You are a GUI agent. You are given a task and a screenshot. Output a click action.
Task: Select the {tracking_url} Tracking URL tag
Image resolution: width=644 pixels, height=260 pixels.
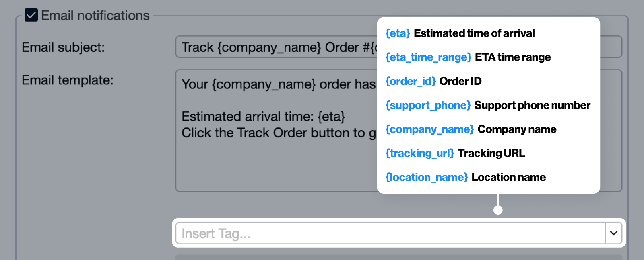click(455, 153)
